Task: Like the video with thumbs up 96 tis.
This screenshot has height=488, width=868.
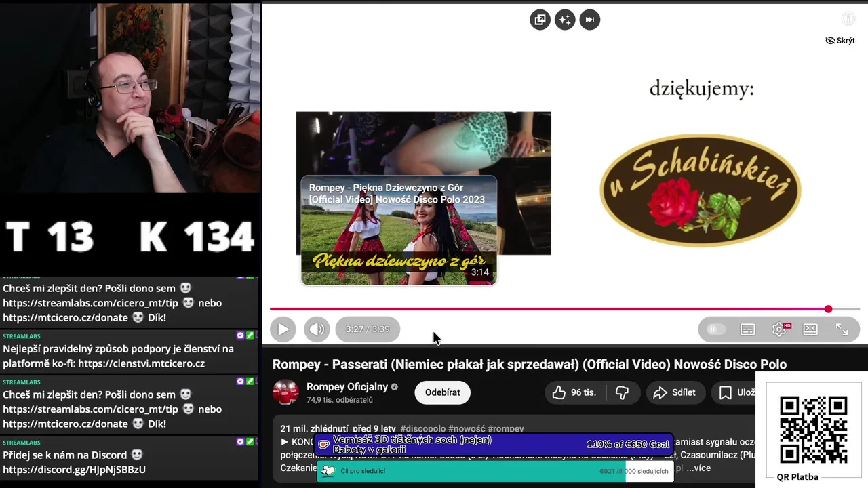Action: (574, 392)
